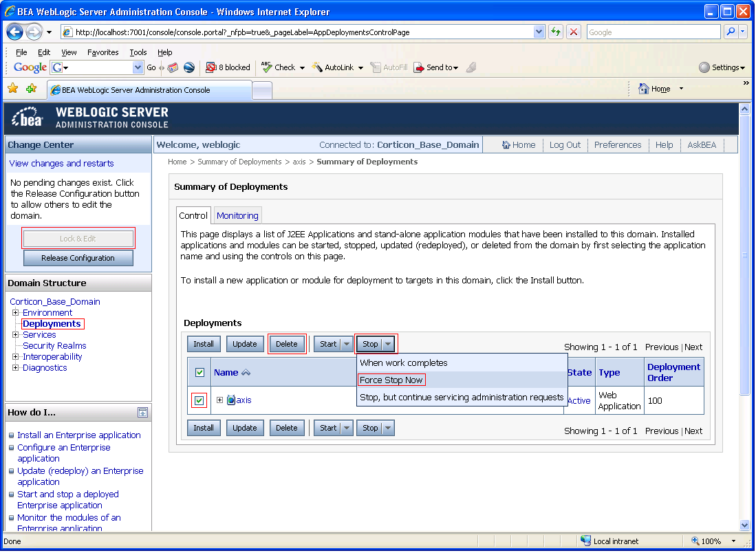Toggle the select-all checkbox in table header

[x=199, y=372]
